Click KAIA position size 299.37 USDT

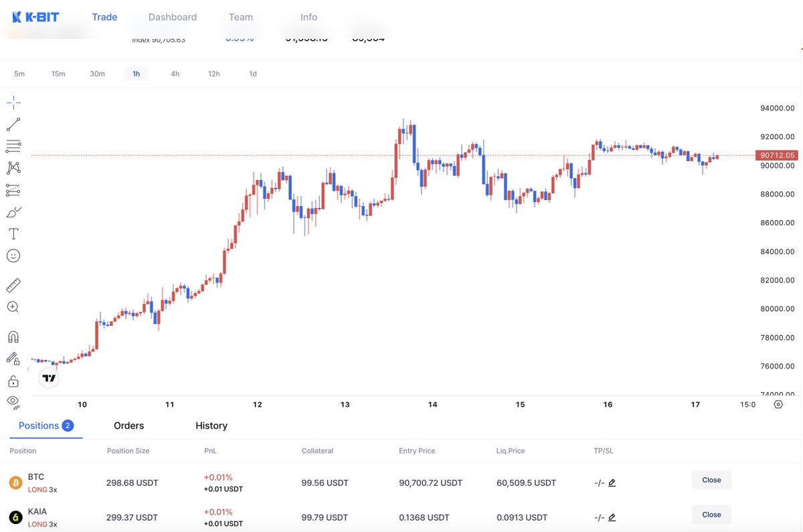[132, 517]
